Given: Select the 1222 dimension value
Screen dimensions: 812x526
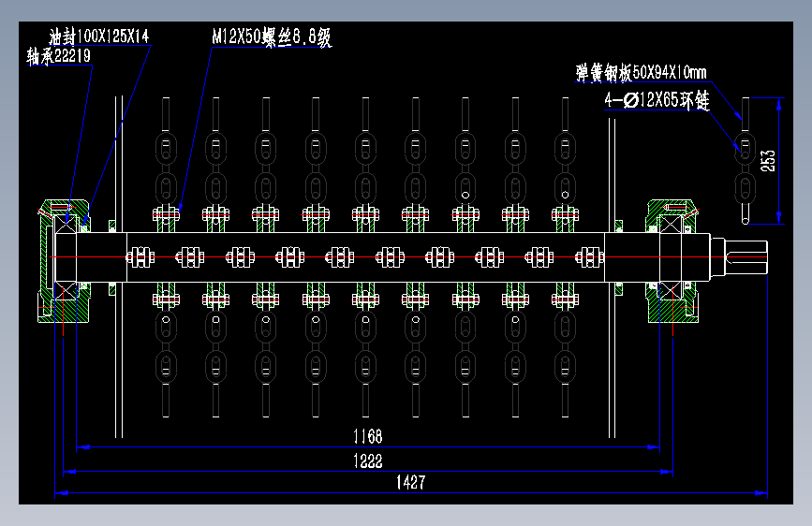Looking at the screenshot, I should point(368,460).
